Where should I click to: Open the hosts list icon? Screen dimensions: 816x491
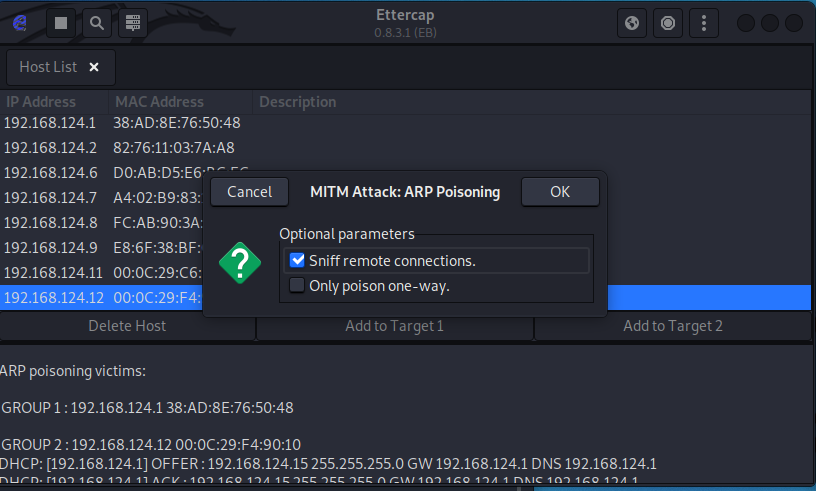pyautogui.click(x=134, y=22)
